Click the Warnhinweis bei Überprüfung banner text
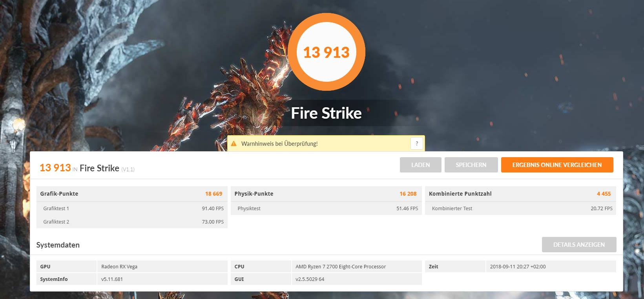644x299 pixels. point(279,144)
